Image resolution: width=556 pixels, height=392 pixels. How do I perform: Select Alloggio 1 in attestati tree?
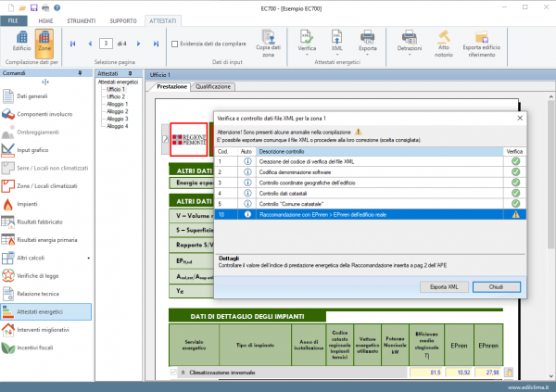[118, 104]
